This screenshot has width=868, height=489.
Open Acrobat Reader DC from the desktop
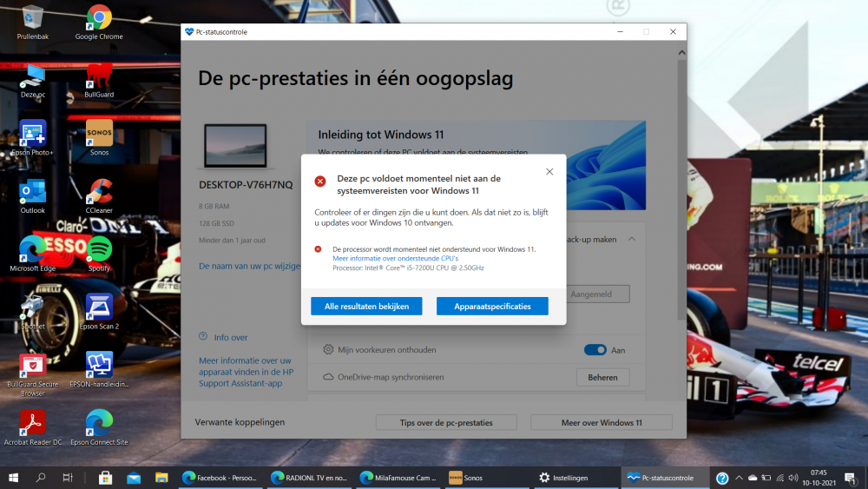pyautogui.click(x=32, y=428)
